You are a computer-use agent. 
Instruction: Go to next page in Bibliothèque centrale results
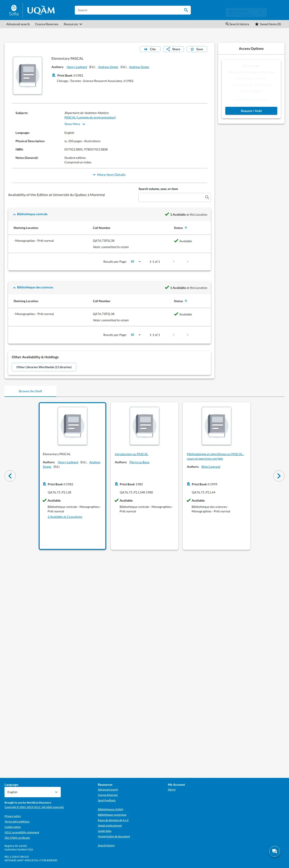[x=188, y=261]
